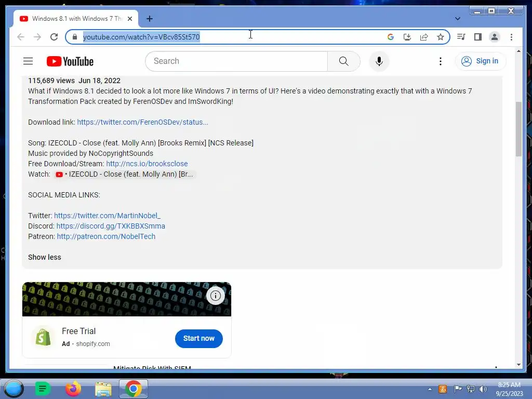Open the Discord invite link
The height and width of the screenshot is (399, 532).
click(111, 226)
